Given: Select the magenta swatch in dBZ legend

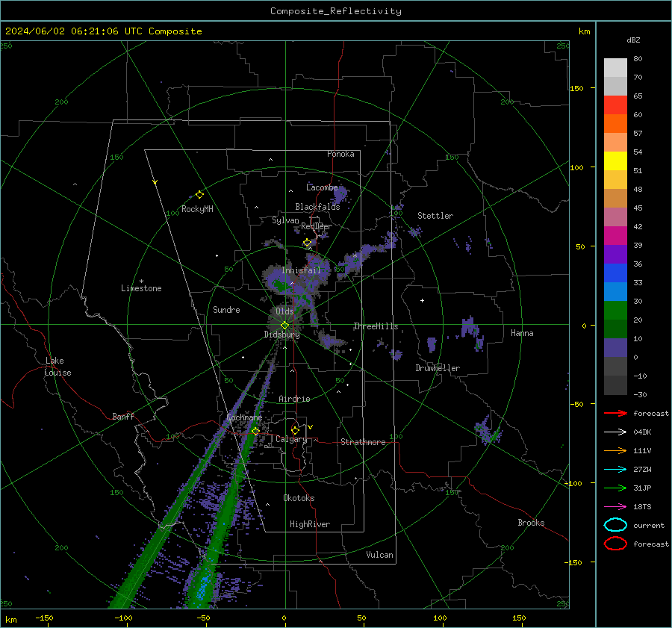Looking at the screenshot, I should coord(615,236).
